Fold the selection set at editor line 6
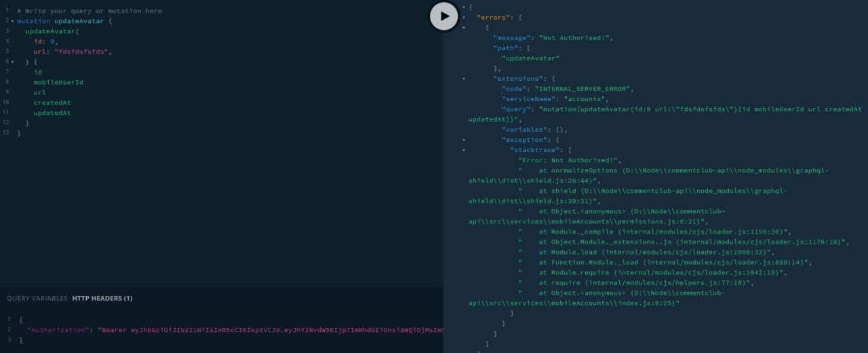The height and width of the screenshot is (353, 868). pos(12,62)
